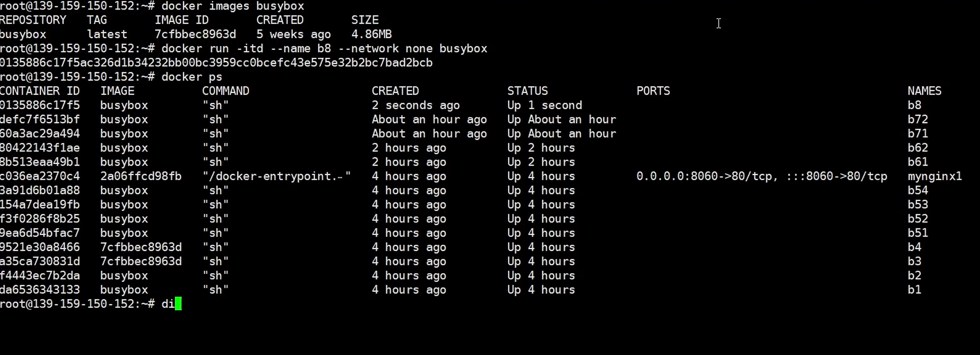Select container ID 9521e30a8466
Viewport: 980px width, 355px height.
40,247
